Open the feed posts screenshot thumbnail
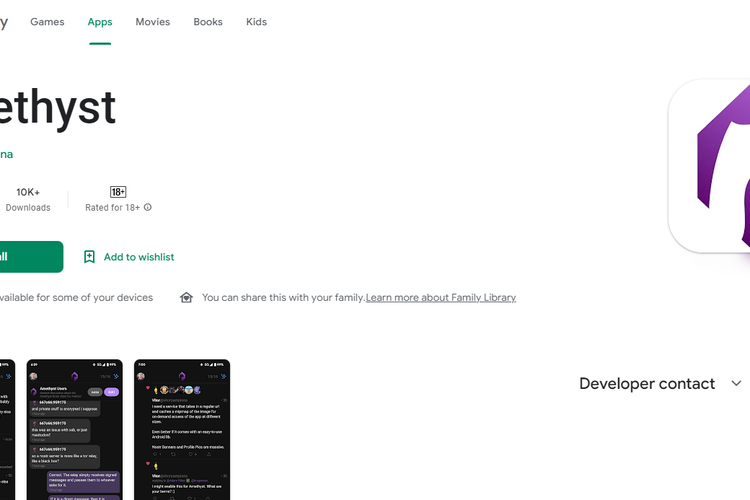This screenshot has height=500, width=750. [182, 430]
